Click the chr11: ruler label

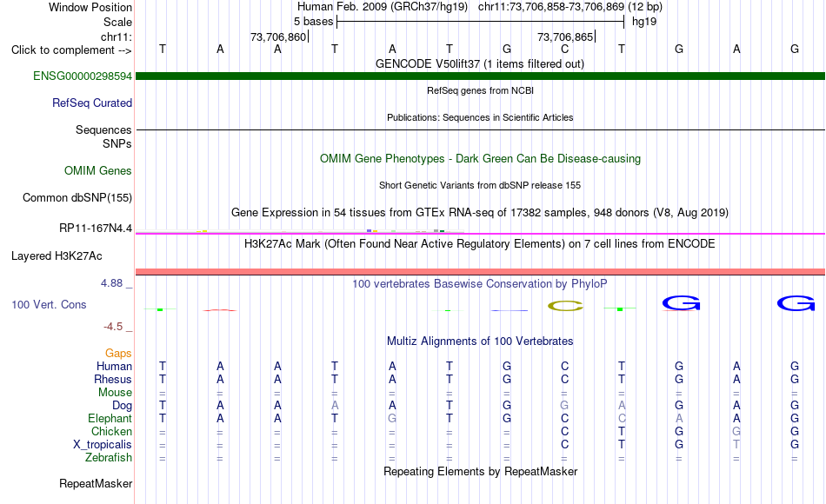[x=116, y=36]
